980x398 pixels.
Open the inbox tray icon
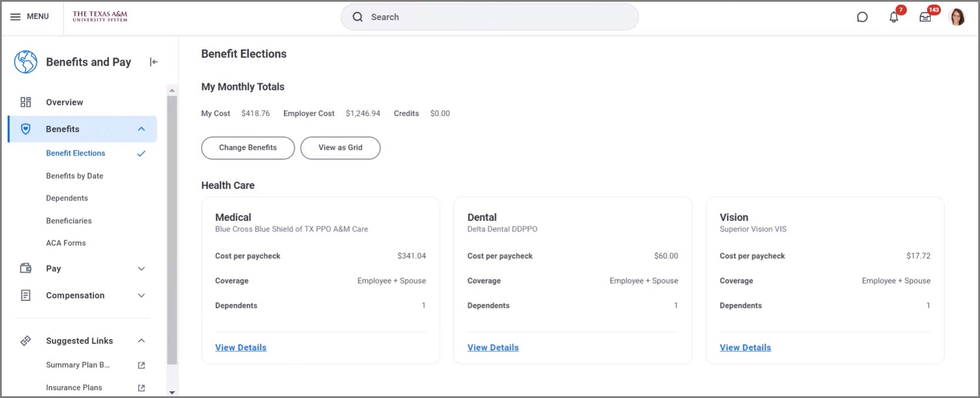point(925,17)
